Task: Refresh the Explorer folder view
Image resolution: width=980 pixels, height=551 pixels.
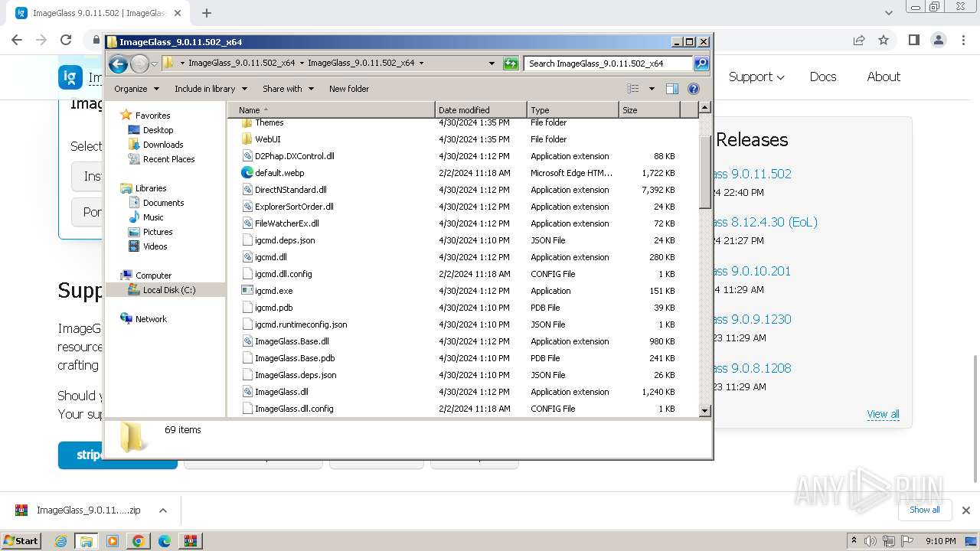Action: [511, 64]
